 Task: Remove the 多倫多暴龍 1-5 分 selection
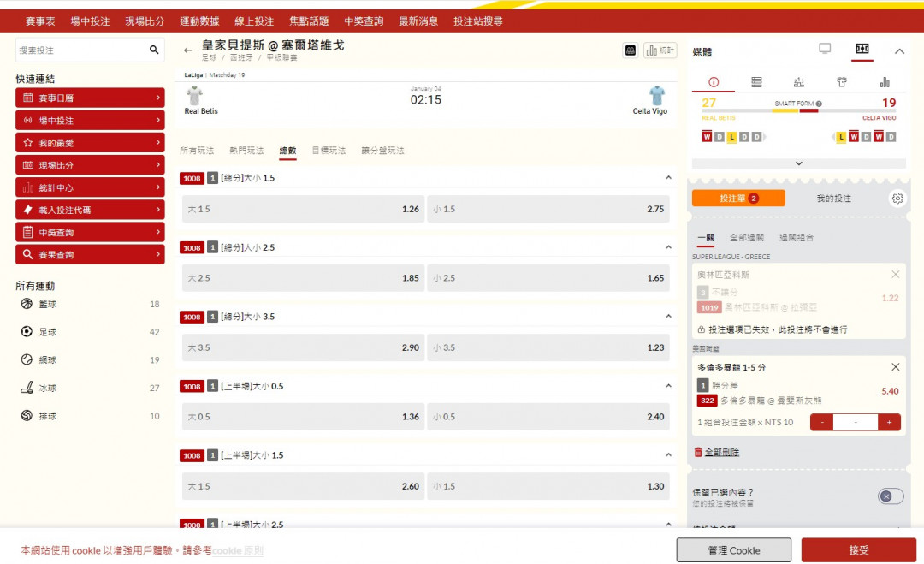pyautogui.click(x=895, y=367)
